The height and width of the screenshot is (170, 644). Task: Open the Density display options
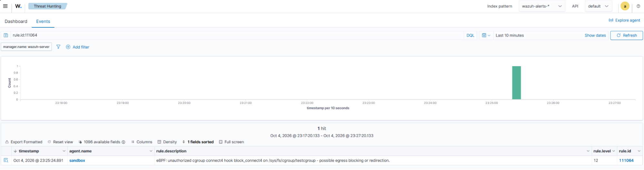click(167, 142)
